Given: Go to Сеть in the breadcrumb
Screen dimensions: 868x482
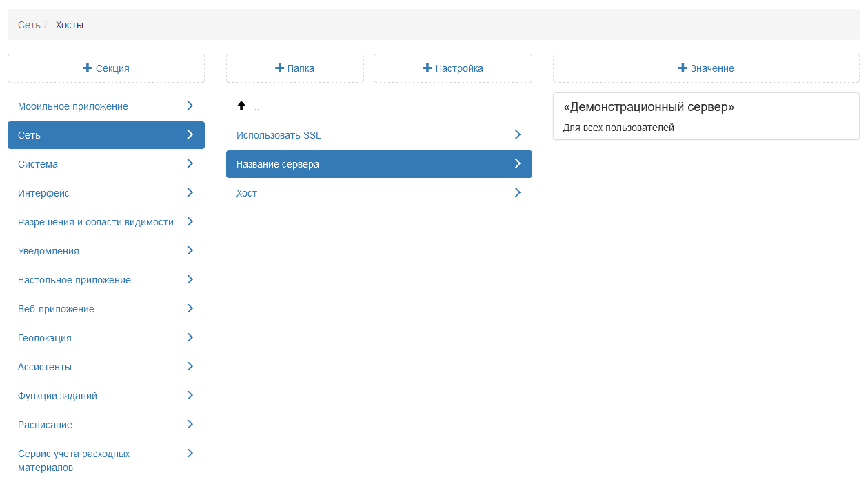Looking at the screenshot, I should coord(29,25).
